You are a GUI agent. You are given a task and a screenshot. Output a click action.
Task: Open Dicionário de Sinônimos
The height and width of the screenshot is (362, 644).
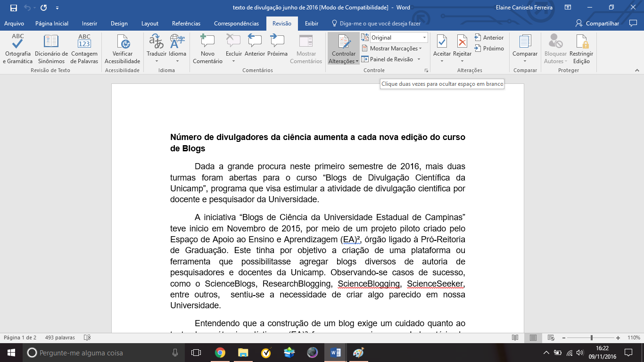[51, 49]
